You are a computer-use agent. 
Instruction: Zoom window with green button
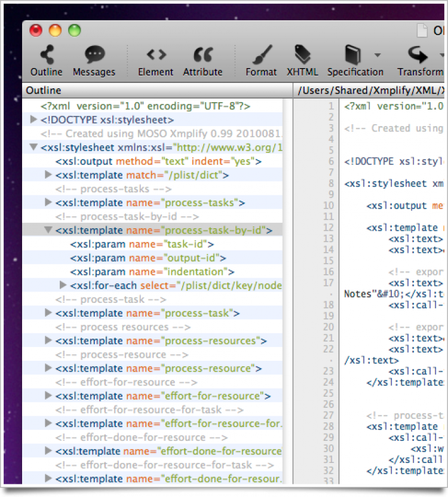[x=75, y=30]
